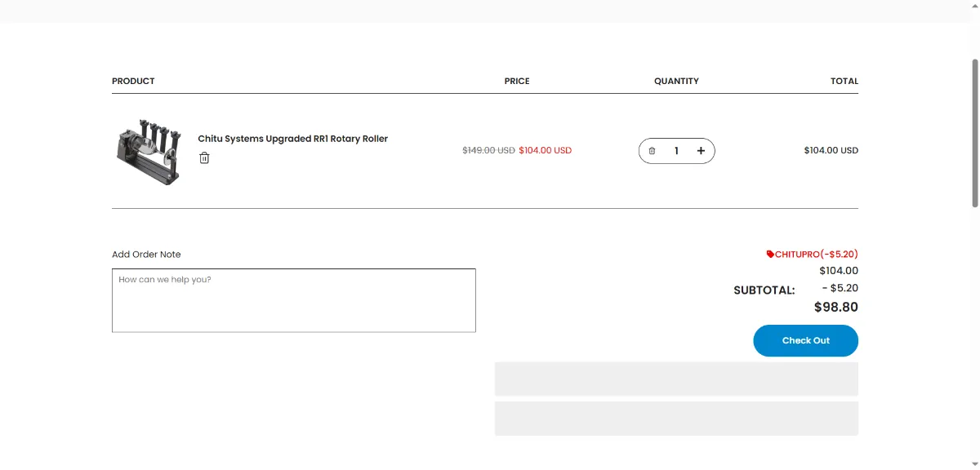
Task: Click the discount amount - $5.20
Action: coord(840,288)
